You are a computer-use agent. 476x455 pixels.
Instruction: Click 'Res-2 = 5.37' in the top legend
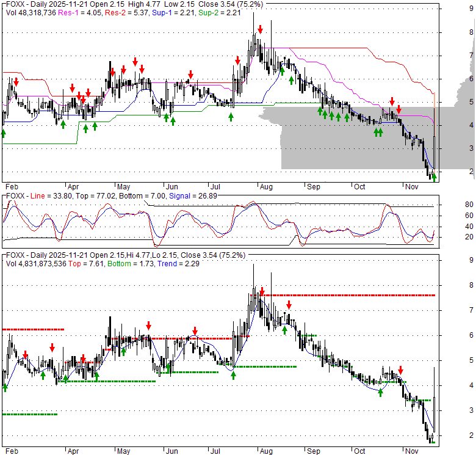point(126,13)
